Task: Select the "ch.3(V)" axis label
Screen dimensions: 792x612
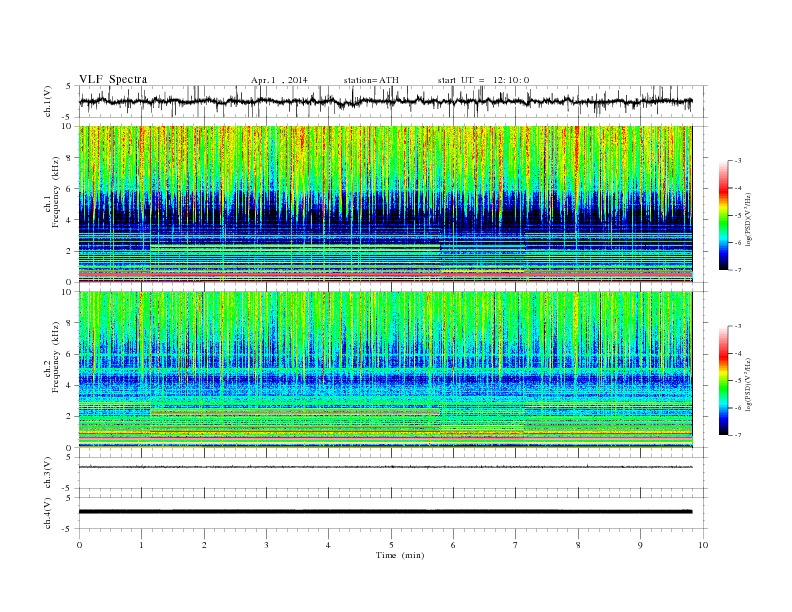Action: click(48, 473)
